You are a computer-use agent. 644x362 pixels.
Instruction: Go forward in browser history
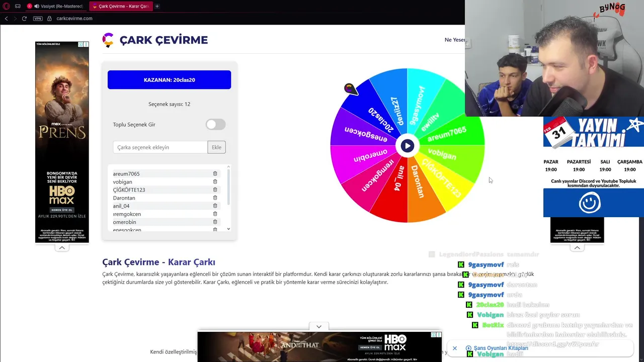[x=15, y=19]
